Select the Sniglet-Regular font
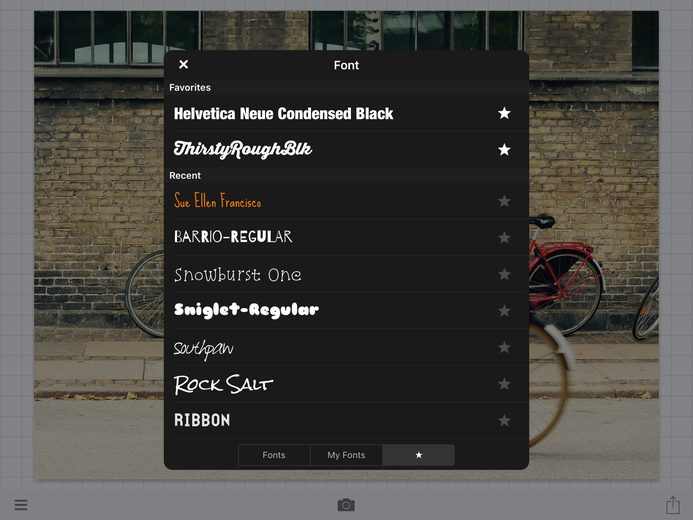693x520 pixels. (346, 311)
